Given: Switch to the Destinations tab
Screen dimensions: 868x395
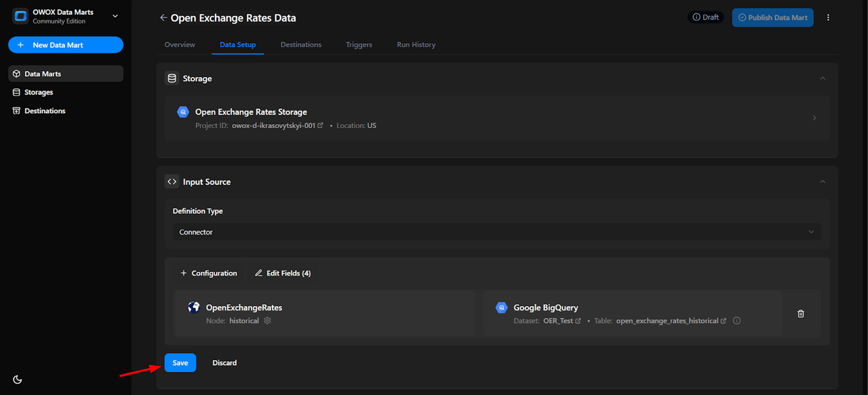Looking at the screenshot, I should [x=301, y=45].
